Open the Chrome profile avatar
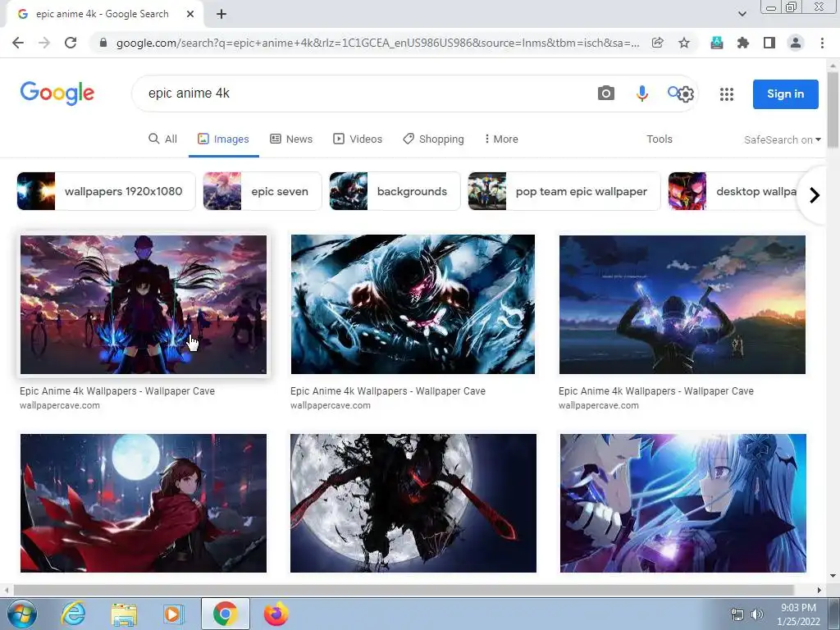 (796, 43)
